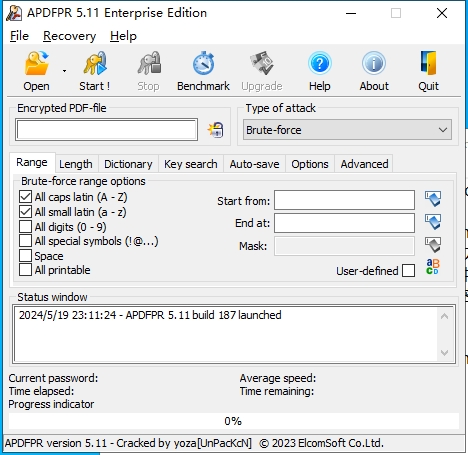Open the Type of attack dropdown
468x455 pixels.
pos(347,130)
